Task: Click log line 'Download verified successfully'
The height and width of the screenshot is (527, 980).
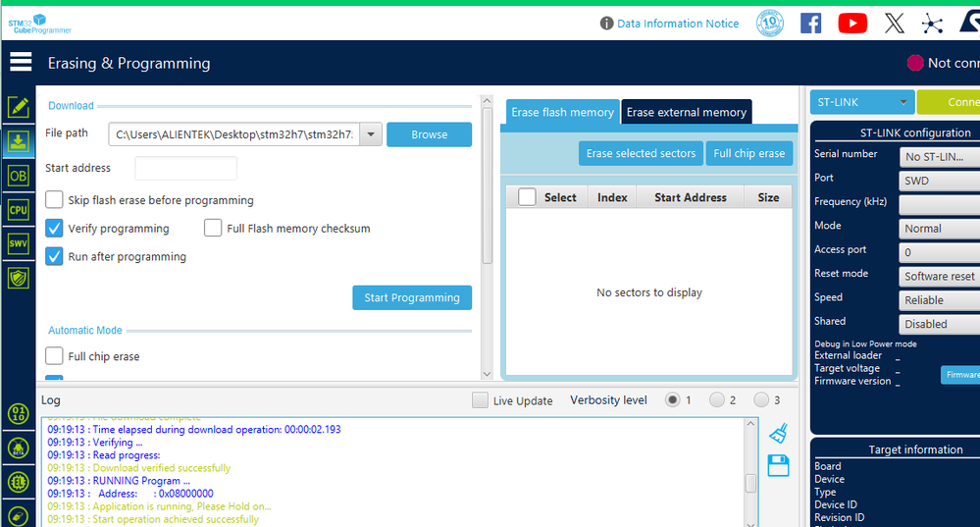Action: point(138,468)
